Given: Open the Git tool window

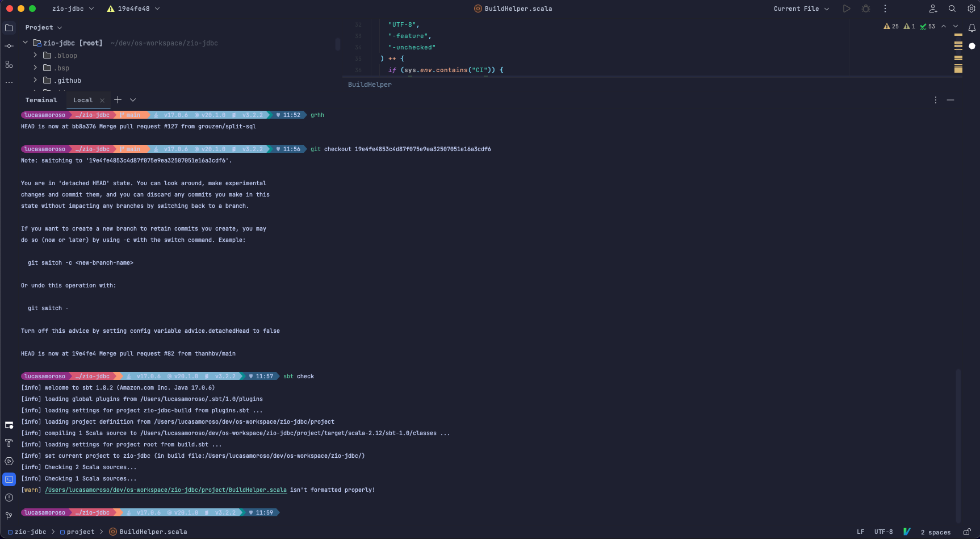Looking at the screenshot, I should coord(9,516).
